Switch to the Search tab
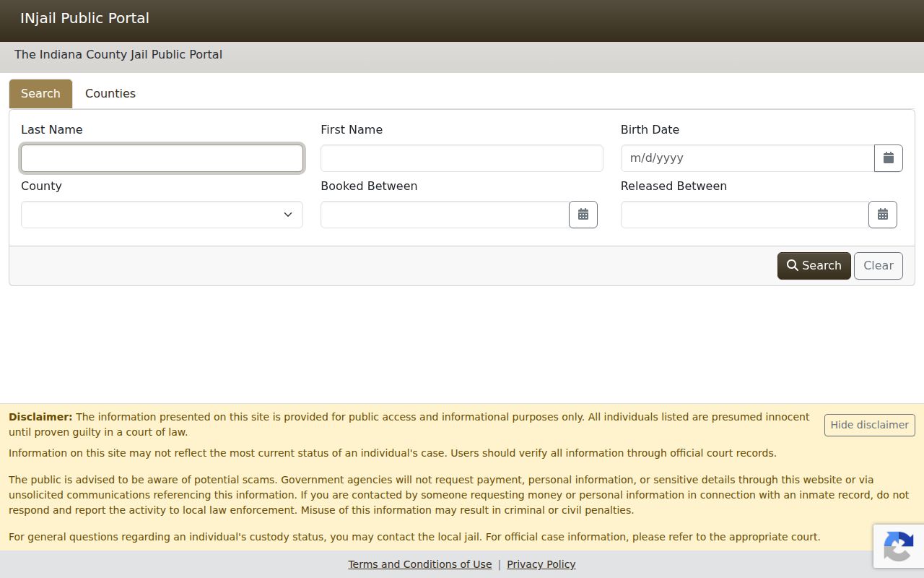The image size is (924, 578). coord(40,94)
